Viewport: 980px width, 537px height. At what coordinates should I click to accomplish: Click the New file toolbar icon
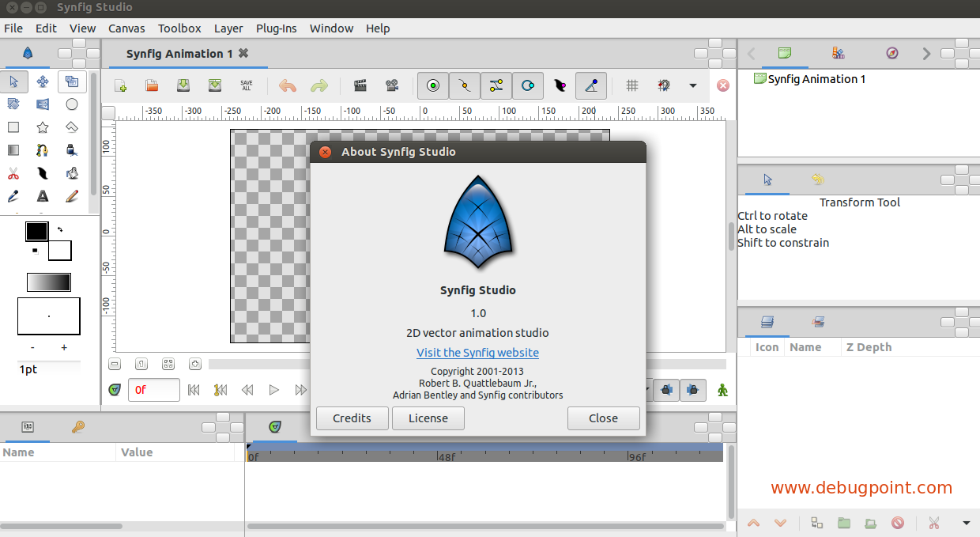point(120,85)
